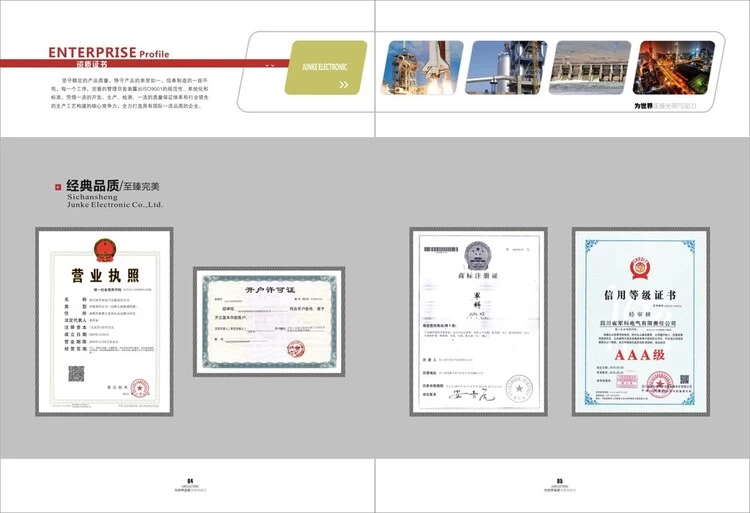Click the QR code on the business license
This screenshot has height=513, width=750.
click(x=76, y=374)
